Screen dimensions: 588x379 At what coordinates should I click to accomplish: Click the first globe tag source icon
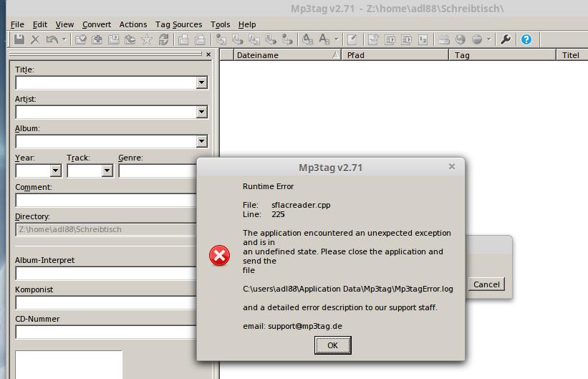click(461, 39)
